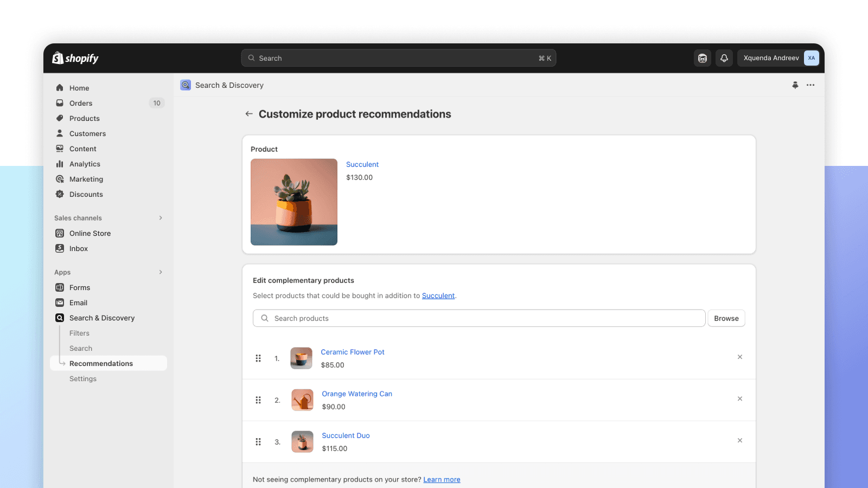Collapse the Apps section chevron
Viewport: 868px width, 488px height.
(161, 272)
